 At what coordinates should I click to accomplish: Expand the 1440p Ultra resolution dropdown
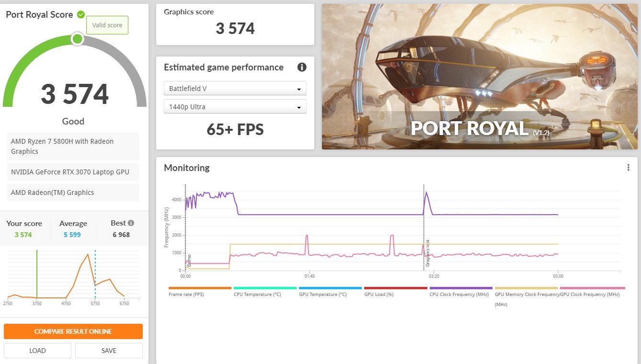[235, 107]
